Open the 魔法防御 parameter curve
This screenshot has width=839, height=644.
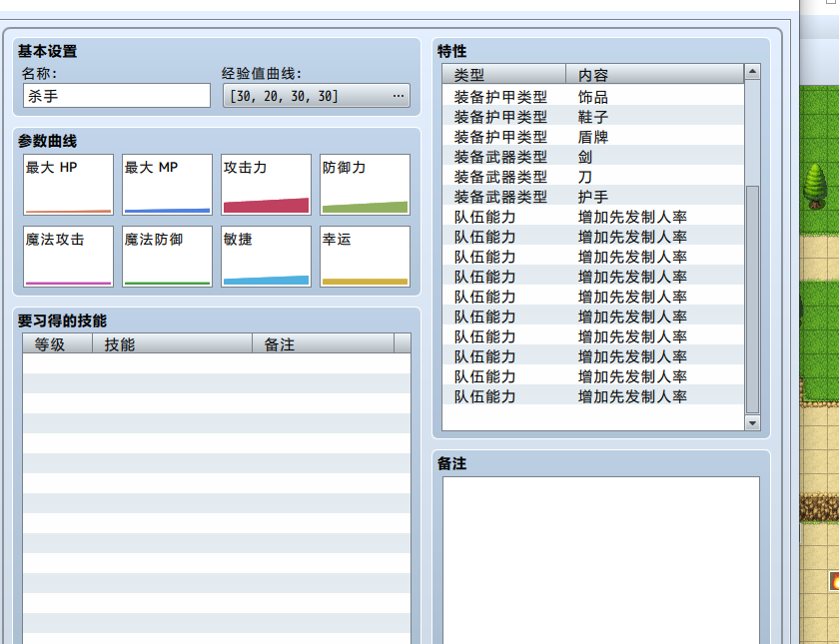(168, 257)
